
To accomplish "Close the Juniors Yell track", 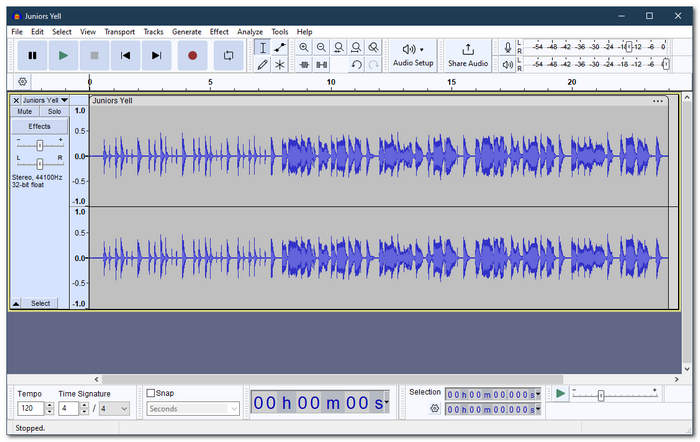I will click(16, 100).
